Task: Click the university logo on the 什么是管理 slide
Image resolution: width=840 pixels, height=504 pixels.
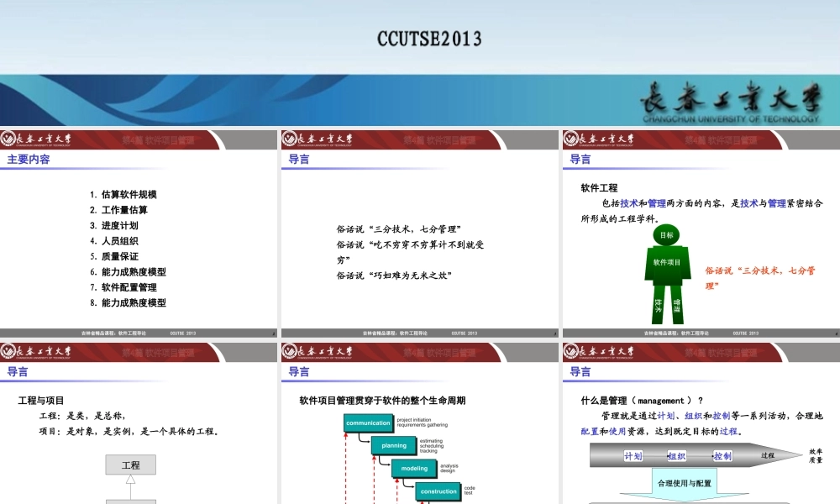Action: click(x=598, y=352)
